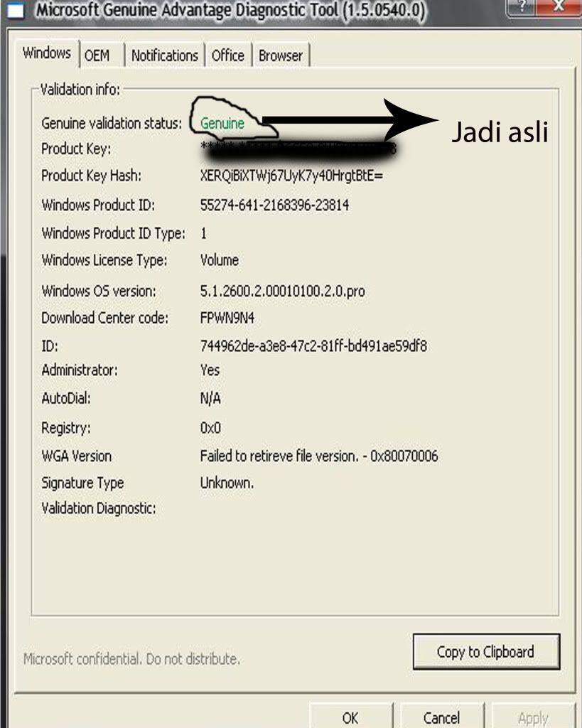Click the Administrator label
The width and height of the screenshot is (582, 728).
pos(80,370)
